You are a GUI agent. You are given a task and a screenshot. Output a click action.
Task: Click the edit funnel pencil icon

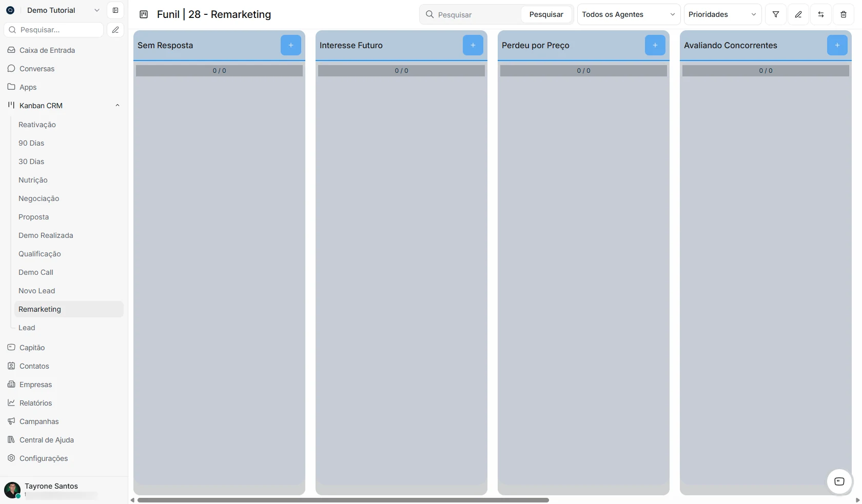tap(798, 14)
